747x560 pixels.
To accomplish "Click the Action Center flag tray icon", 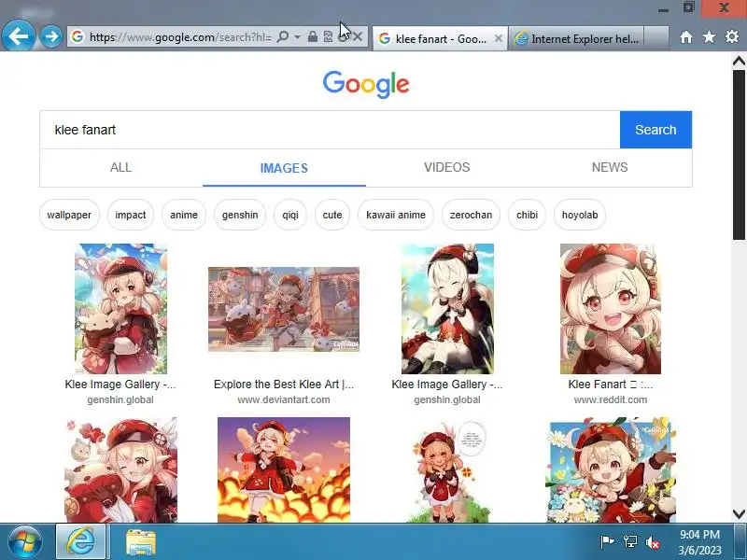I will point(607,542).
